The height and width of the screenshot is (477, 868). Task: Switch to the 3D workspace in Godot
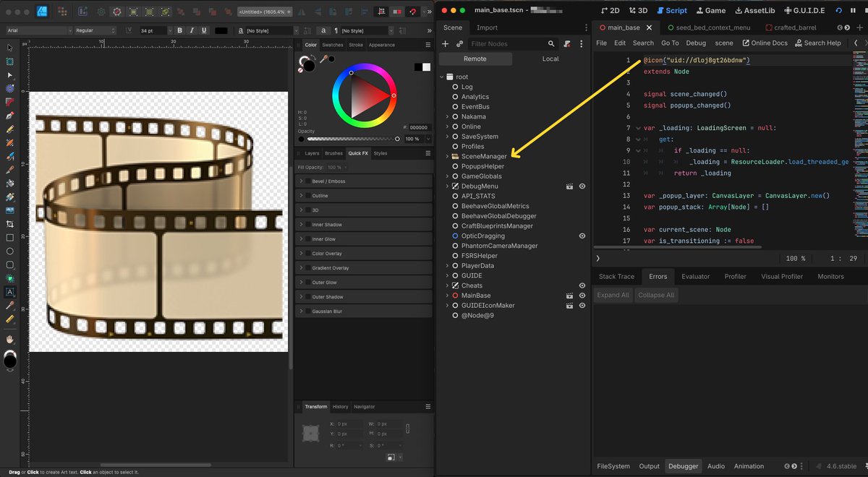point(638,11)
